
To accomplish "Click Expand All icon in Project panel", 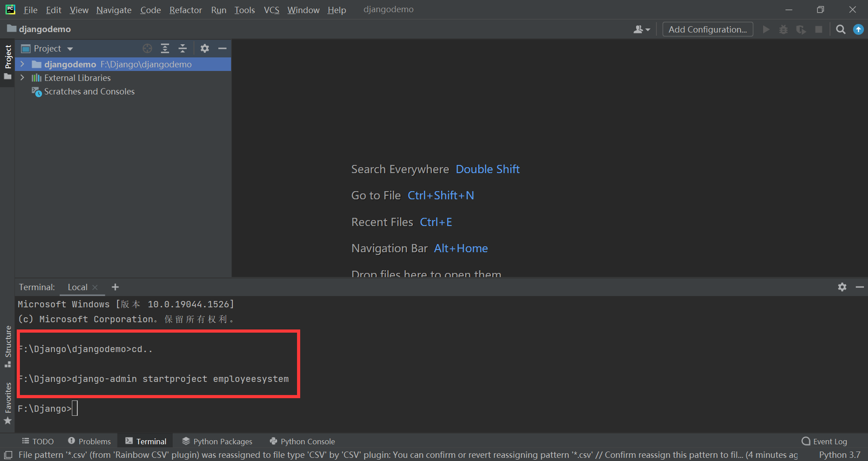I will [x=165, y=48].
